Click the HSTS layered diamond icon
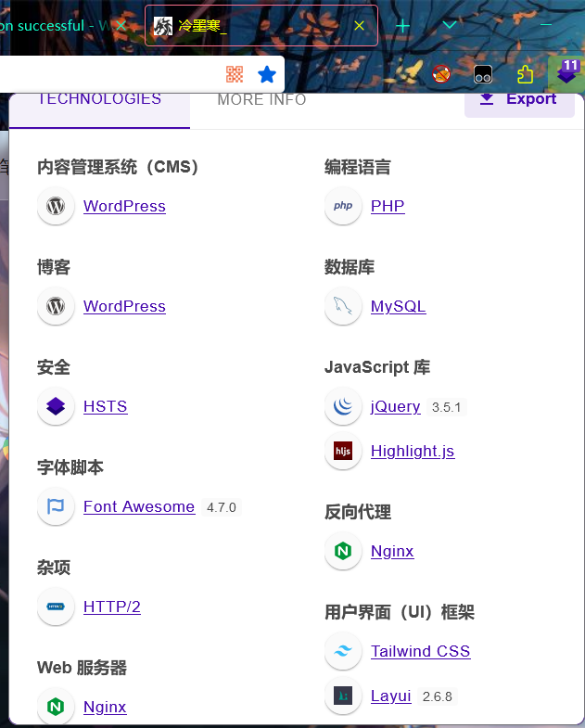This screenshot has width=585, height=728. coord(56,407)
